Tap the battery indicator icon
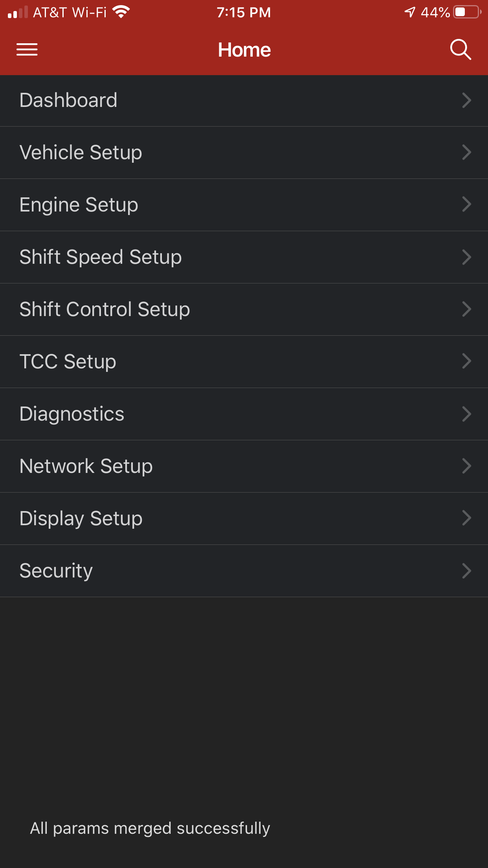The width and height of the screenshot is (488, 868). coord(467,12)
